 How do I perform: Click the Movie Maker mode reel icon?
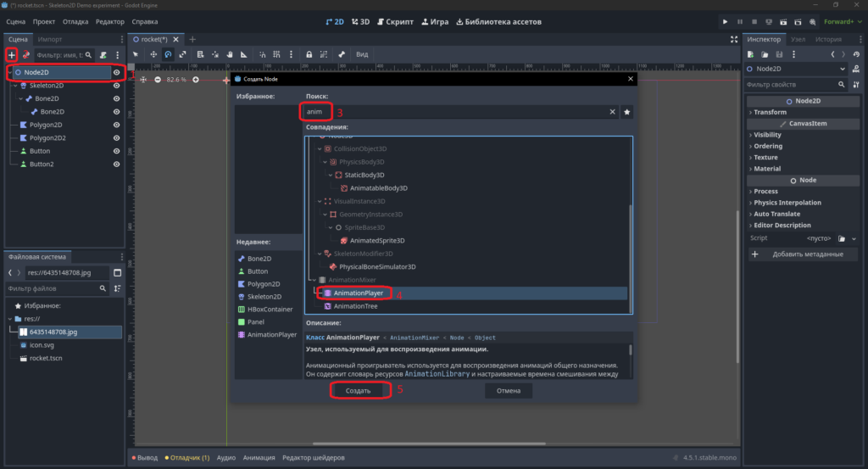[x=812, y=21]
